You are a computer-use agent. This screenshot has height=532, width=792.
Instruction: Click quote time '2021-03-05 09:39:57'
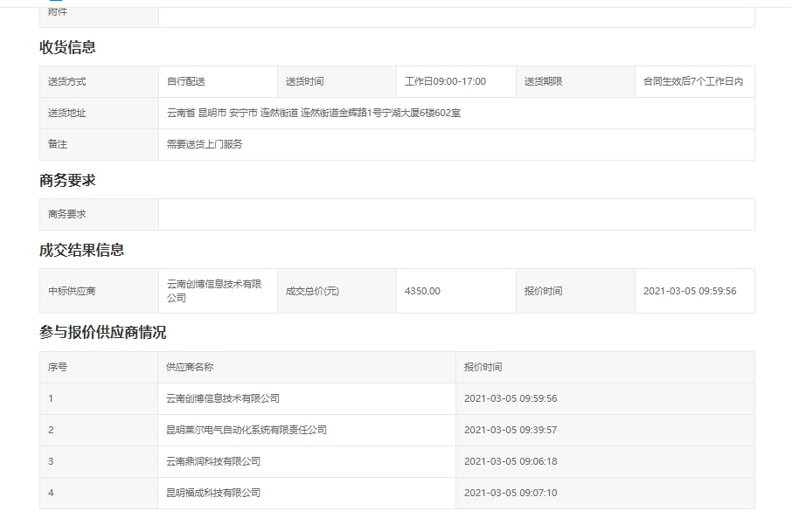(511, 430)
